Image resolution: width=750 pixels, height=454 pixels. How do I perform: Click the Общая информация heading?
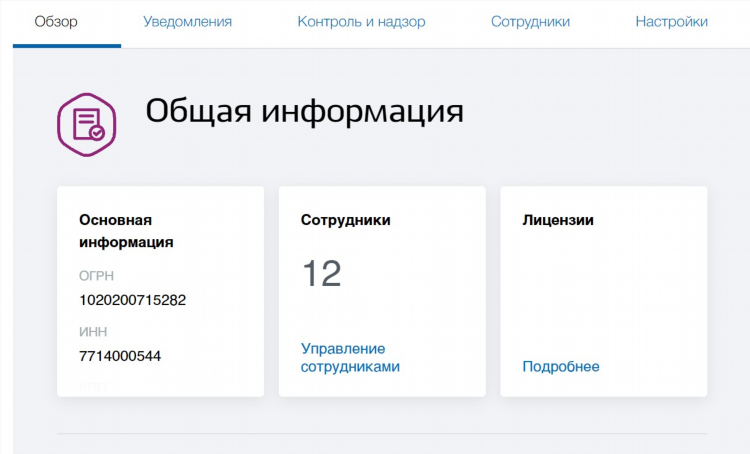(304, 111)
